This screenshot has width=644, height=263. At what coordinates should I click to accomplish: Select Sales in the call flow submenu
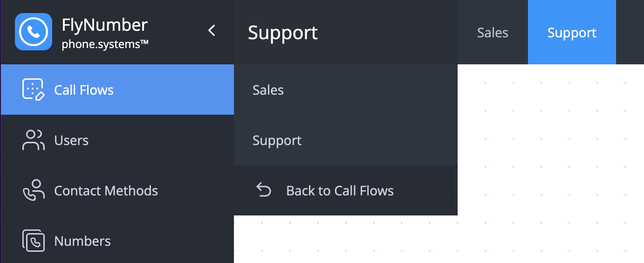point(268,90)
